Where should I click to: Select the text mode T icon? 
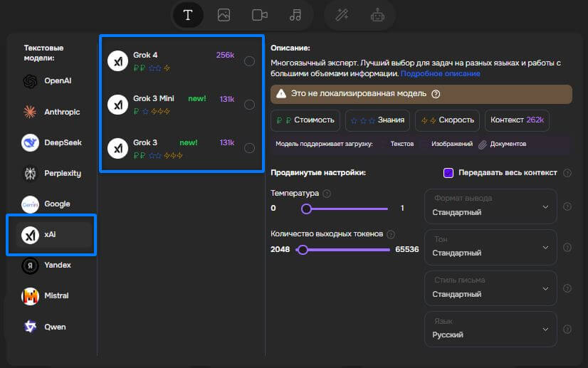click(x=188, y=15)
